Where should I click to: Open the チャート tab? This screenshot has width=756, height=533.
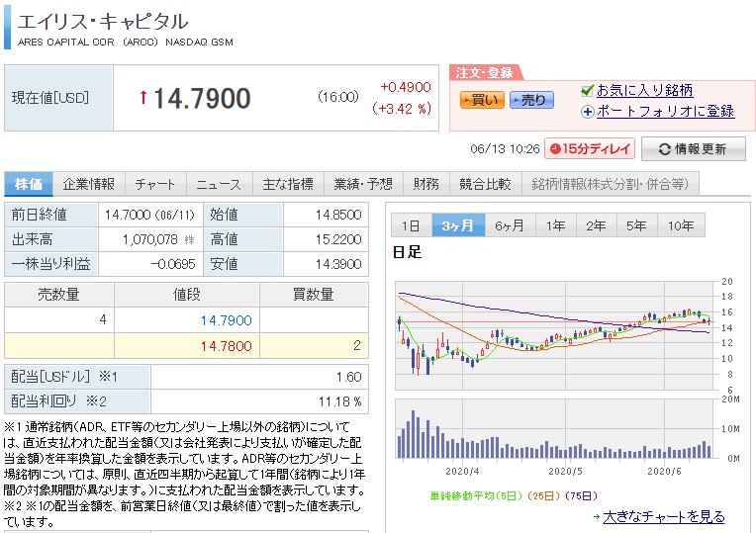pyautogui.click(x=155, y=184)
